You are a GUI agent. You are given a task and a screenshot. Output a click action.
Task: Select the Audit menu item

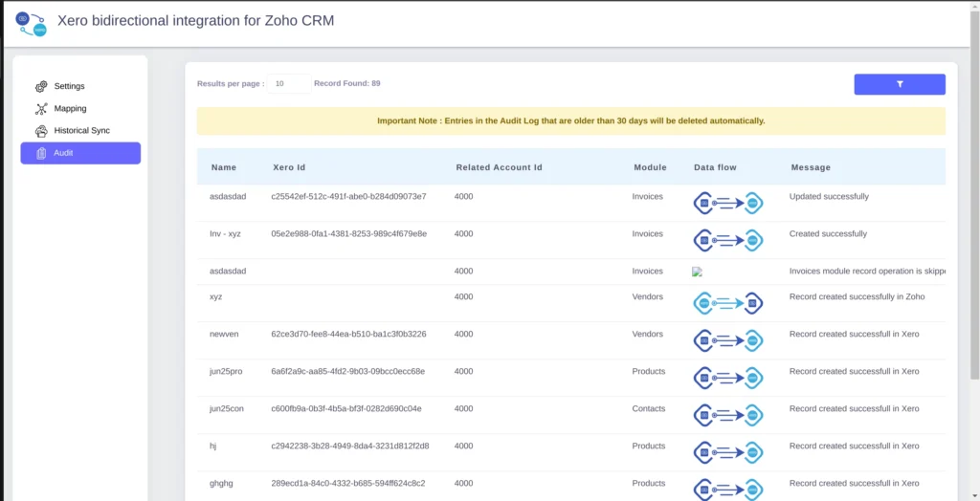[80, 153]
